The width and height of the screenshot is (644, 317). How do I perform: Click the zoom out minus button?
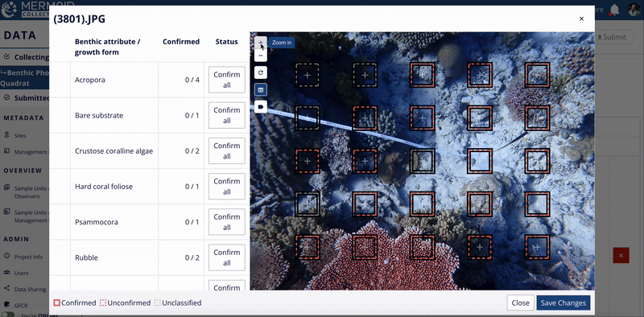click(x=260, y=56)
